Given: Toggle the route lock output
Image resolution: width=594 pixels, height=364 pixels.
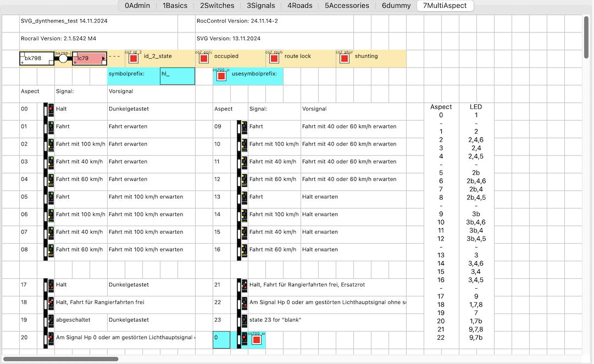Looking at the screenshot, I should pos(274,59).
